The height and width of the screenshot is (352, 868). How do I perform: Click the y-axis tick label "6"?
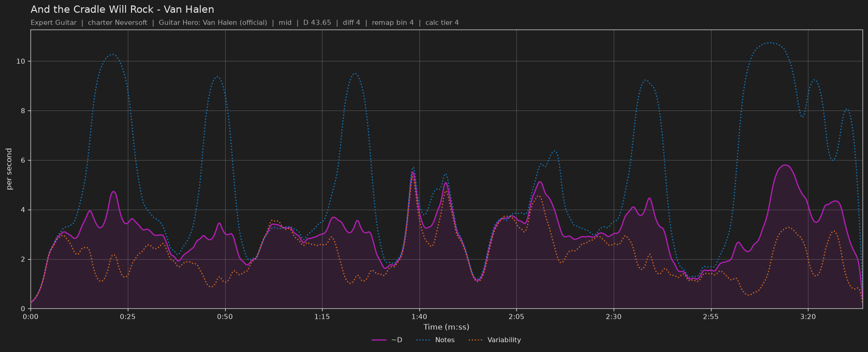(23, 161)
